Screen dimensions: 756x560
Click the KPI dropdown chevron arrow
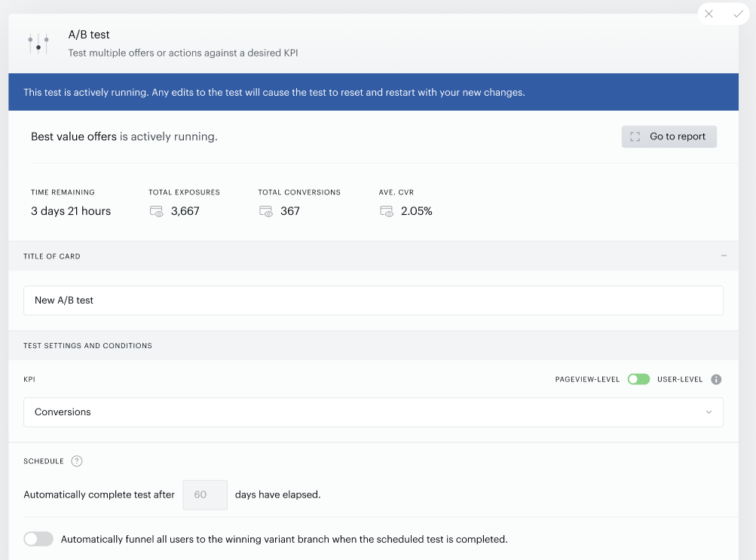[709, 412]
